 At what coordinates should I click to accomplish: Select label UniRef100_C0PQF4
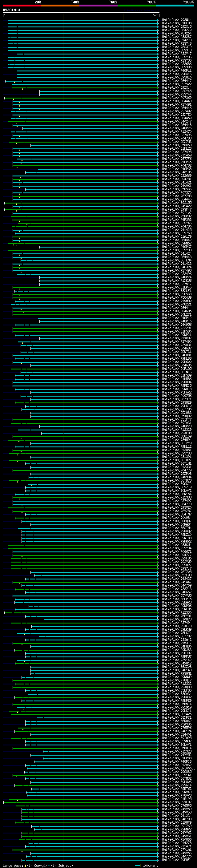(x=176, y=860)
